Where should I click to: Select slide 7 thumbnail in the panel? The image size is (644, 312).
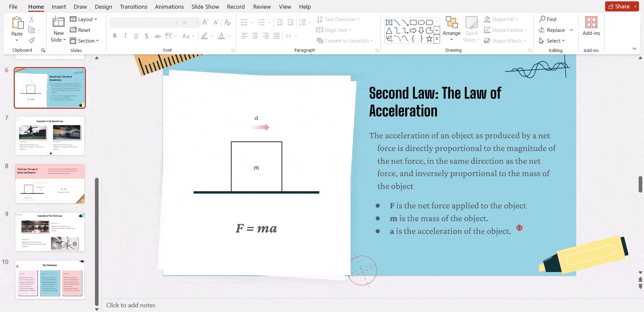pyautogui.click(x=50, y=136)
